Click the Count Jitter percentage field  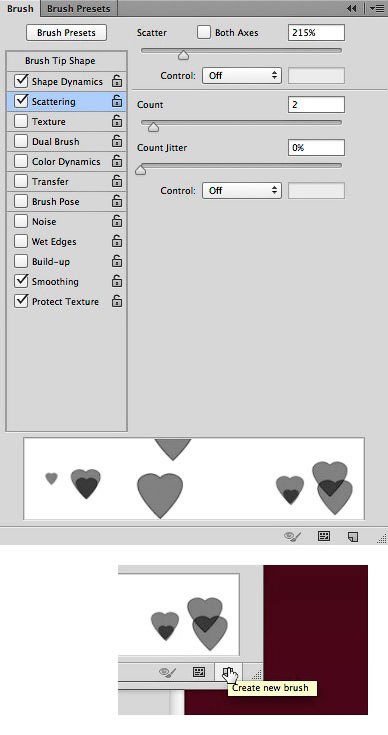click(x=316, y=148)
